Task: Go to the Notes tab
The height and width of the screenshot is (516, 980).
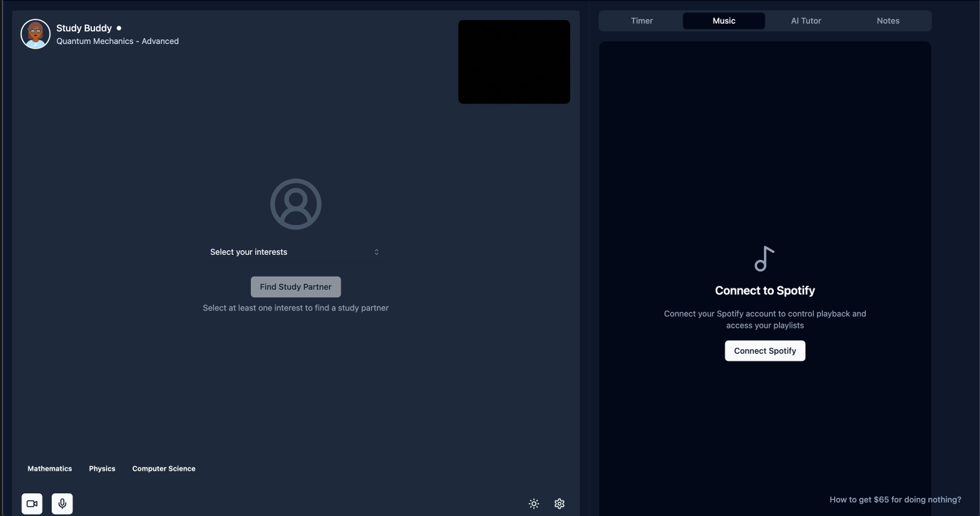Action: 888,21
